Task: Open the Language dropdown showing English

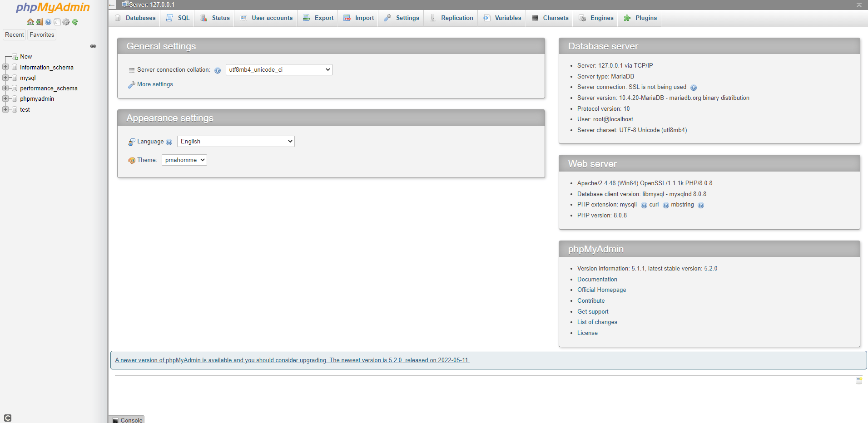Action: (x=236, y=141)
